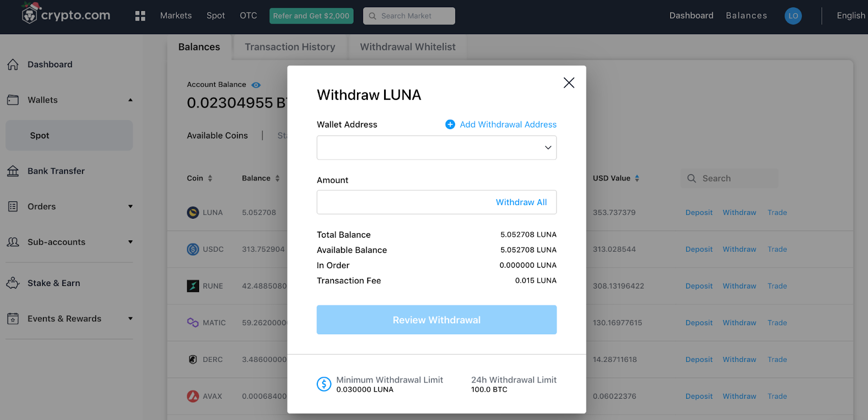Click Deposit in the LUNA row
Viewport: 868px width, 420px height.
point(699,213)
